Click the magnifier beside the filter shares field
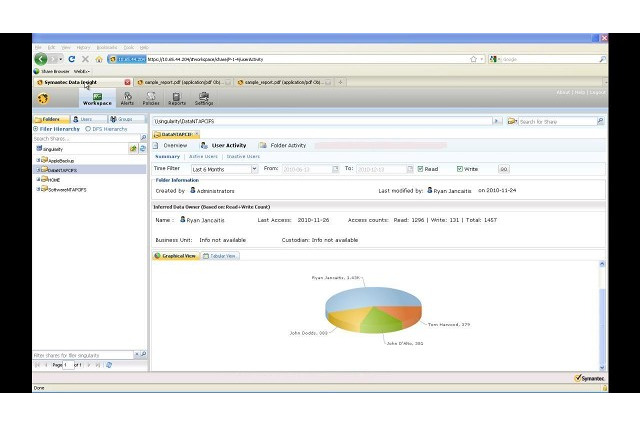This screenshot has width=640, height=426. tap(144, 355)
